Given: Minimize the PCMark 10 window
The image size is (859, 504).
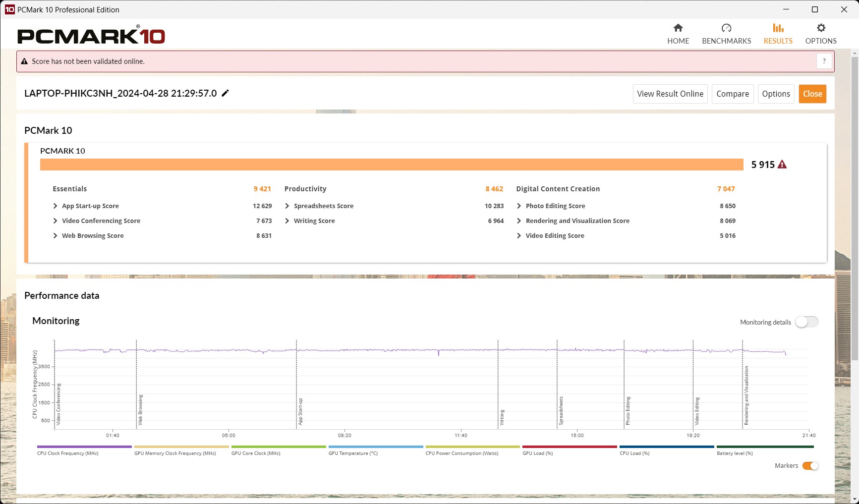Looking at the screenshot, I should [x=786, y=9].
